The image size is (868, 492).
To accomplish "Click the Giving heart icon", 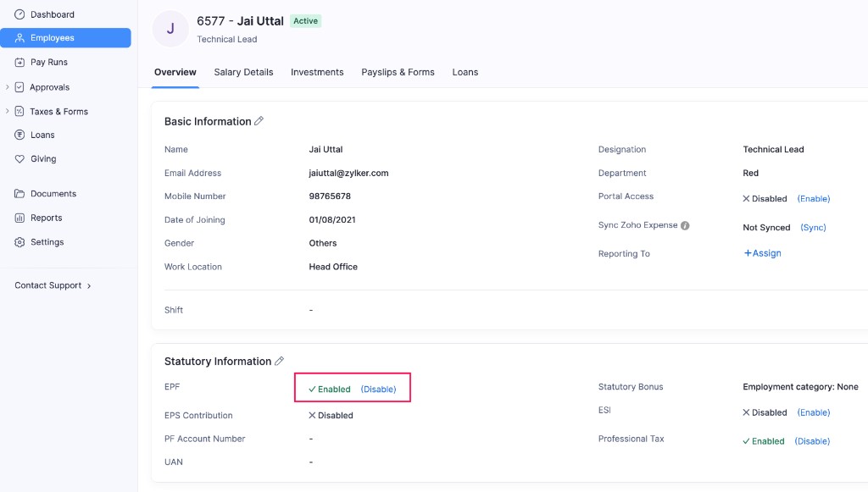I will pos(19,158).
